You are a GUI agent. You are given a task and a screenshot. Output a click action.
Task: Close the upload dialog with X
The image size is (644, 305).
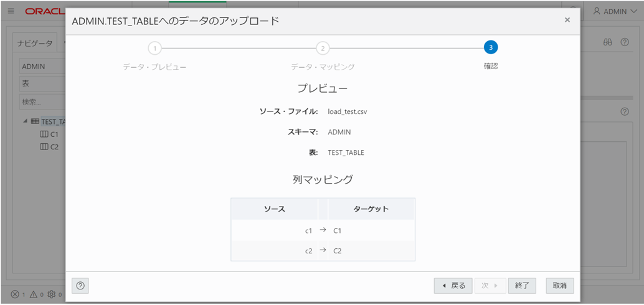tap(567, 20)
